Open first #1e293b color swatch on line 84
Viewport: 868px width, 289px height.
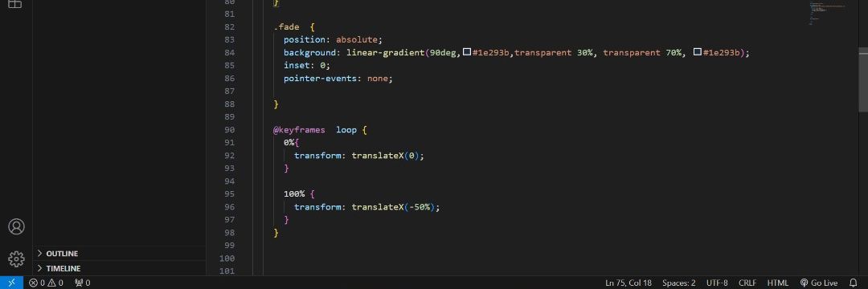(x=467, y=52)
